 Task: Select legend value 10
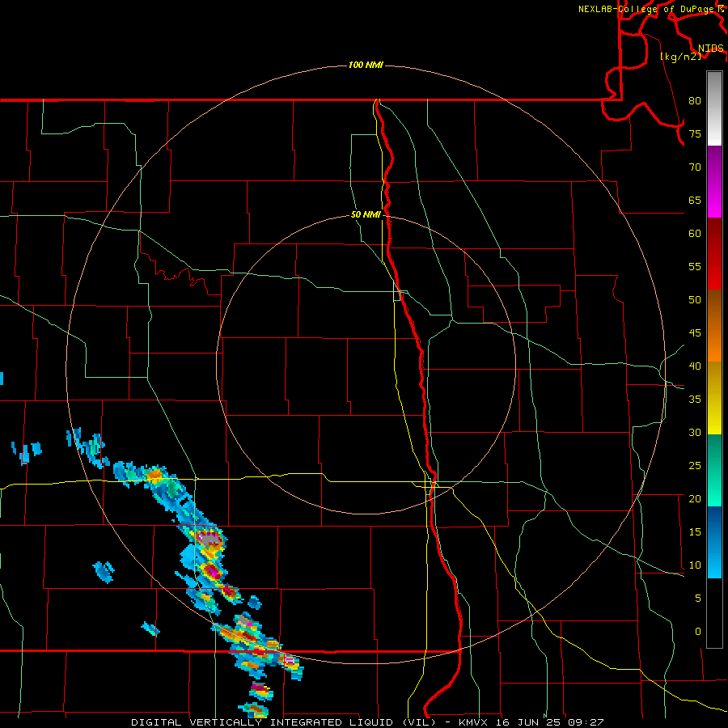695,565
